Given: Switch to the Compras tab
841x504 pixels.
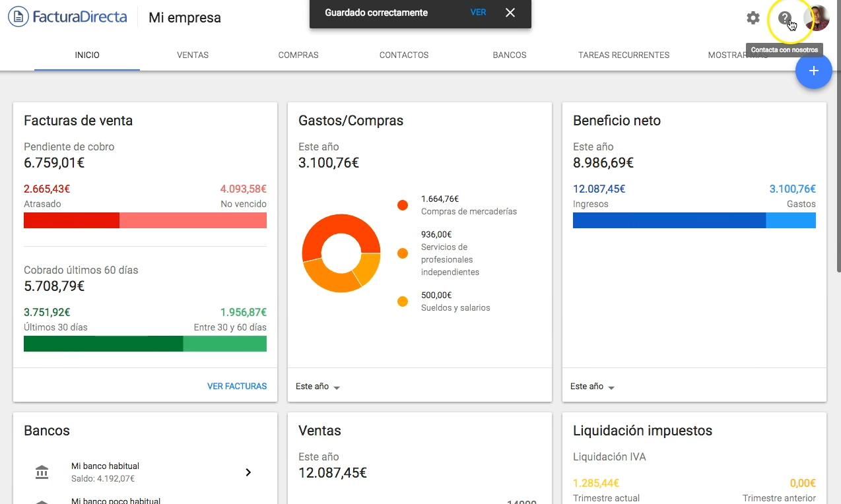Looking at the screenshot, I should pos(298,55).
